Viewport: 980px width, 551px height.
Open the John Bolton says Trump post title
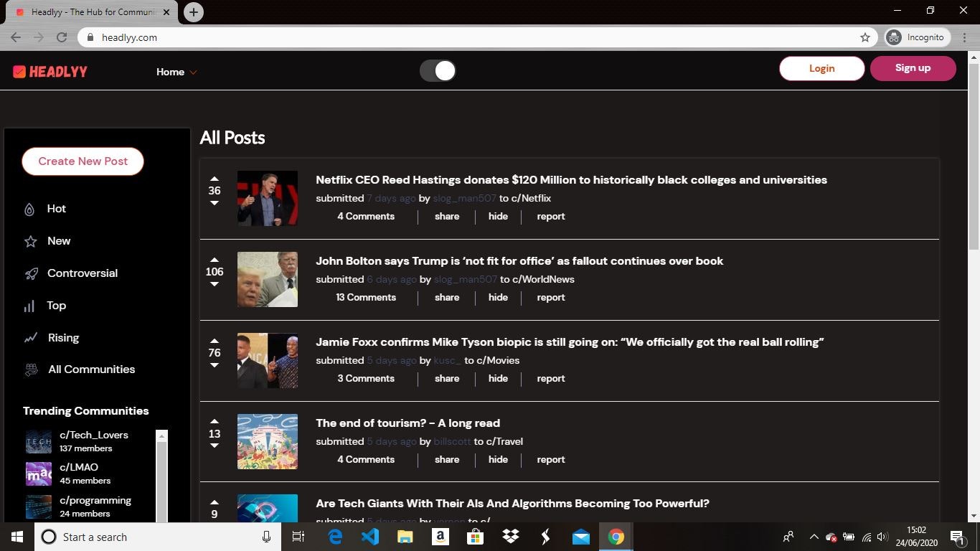(519, 261)
